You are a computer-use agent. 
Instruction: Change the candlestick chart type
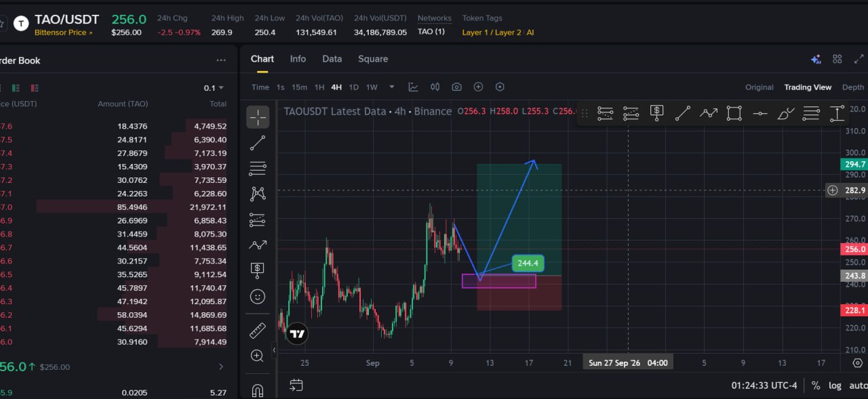tap(435, 87)
